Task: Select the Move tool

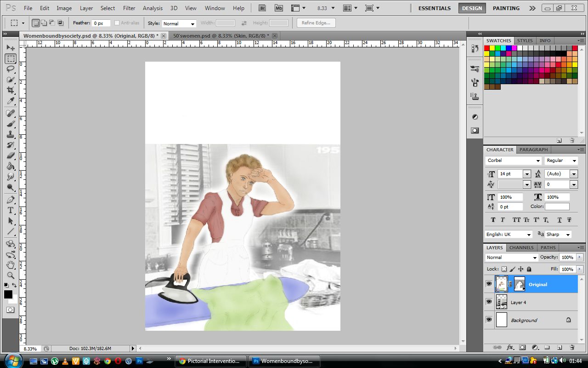Action: 11,48
